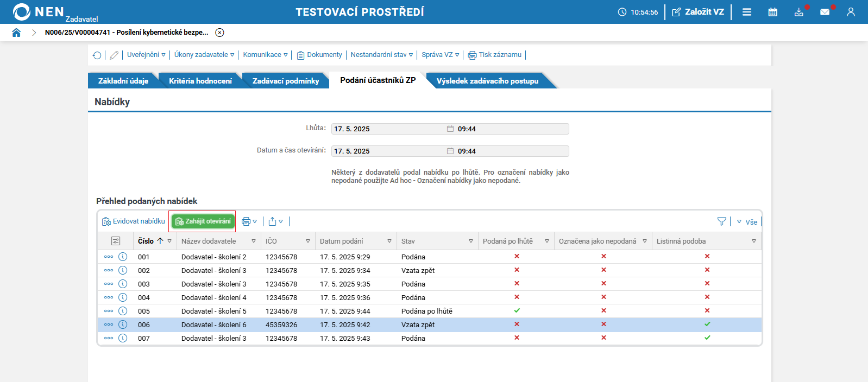Open row actions menu for offer 004
The height and width of the screenshot is (382, 868).
(109, 297)
